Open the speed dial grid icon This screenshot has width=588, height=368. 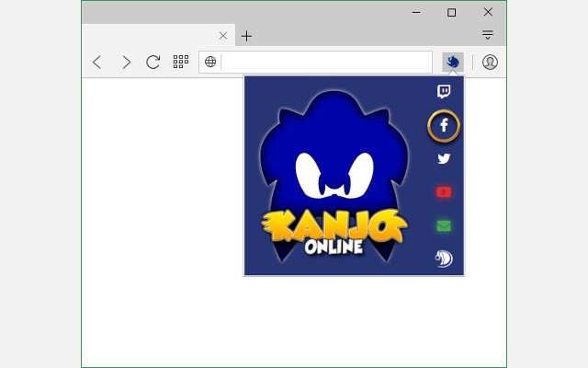coord(181,62)
